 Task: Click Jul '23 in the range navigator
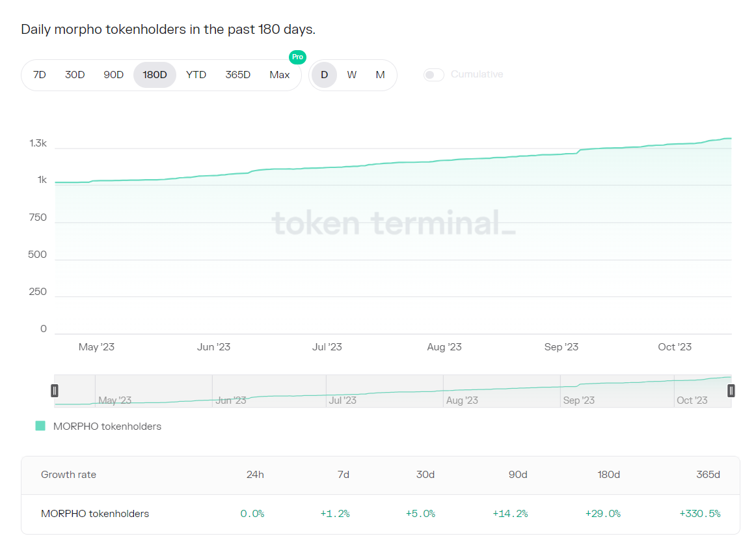342,400
